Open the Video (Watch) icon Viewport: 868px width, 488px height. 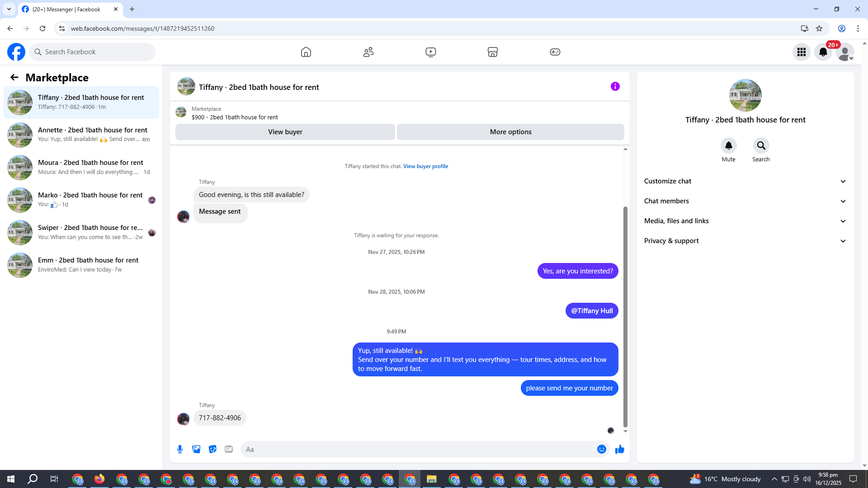431,52
